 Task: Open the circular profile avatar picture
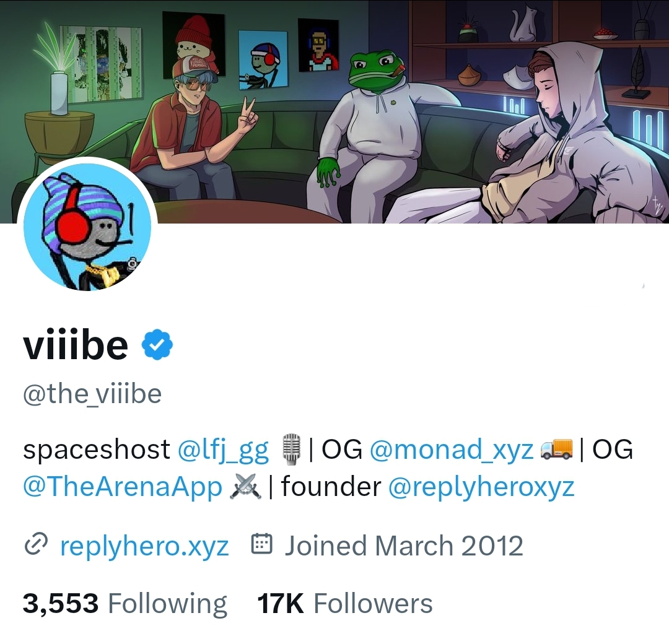[x=87, y=227]
